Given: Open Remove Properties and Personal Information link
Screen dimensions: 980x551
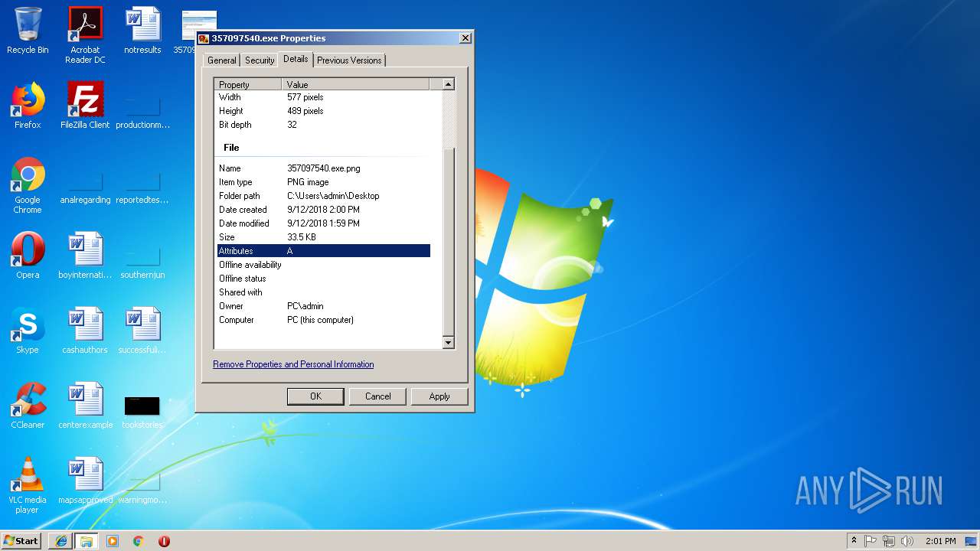Looking at the screenshot, I should click(293, 364).
